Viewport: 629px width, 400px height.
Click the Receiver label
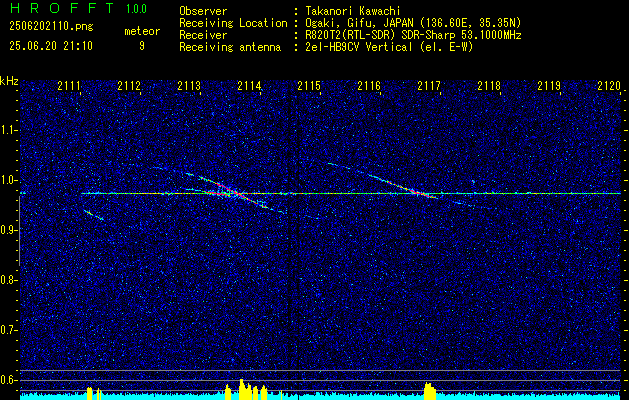[203, 35]
